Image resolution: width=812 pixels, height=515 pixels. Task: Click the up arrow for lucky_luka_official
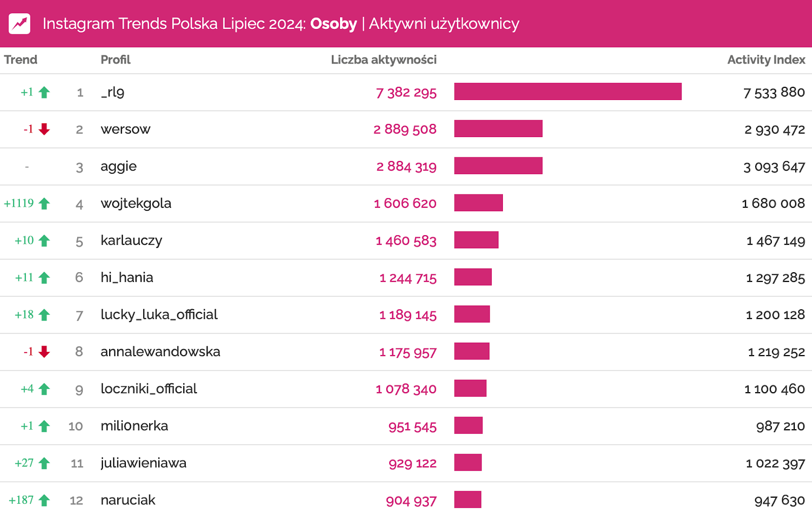point(45,315)
